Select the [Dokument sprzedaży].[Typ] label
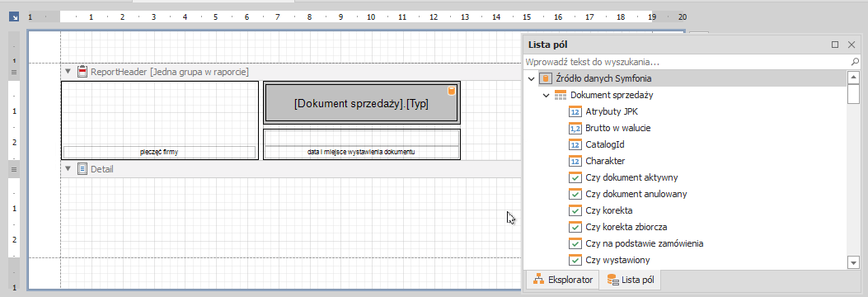 pos(362,103)
